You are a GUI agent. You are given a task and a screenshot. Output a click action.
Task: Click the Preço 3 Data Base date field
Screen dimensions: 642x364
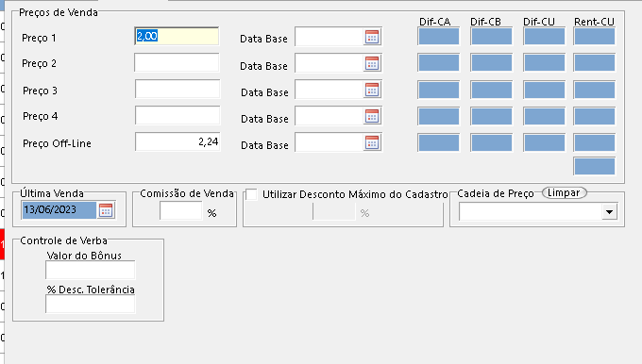[329, 90]
